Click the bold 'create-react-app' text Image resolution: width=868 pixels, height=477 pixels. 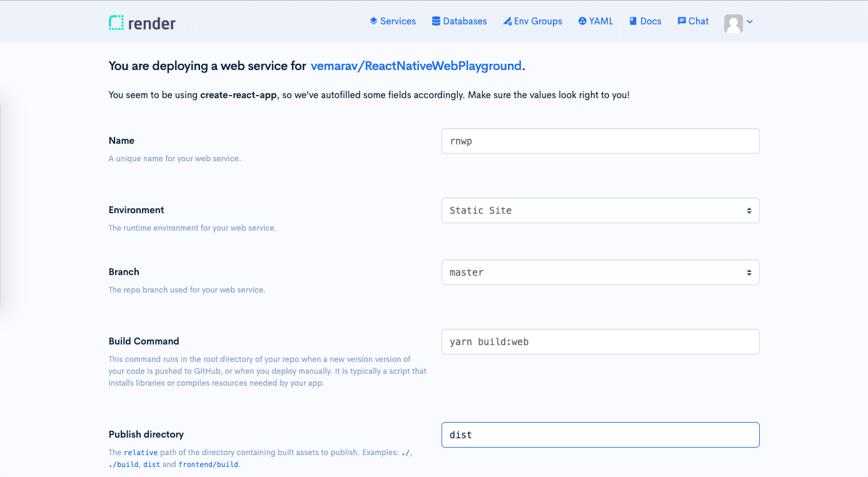[x=238, y=96]
